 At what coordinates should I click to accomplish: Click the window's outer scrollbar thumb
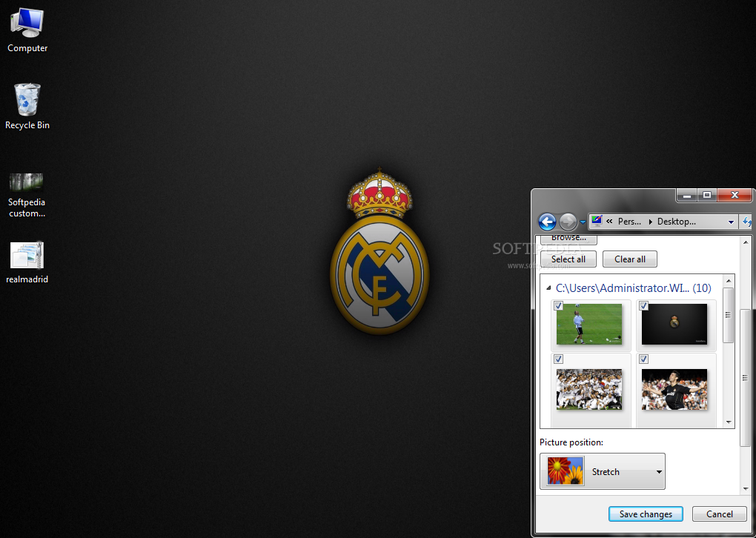[746, 378]
